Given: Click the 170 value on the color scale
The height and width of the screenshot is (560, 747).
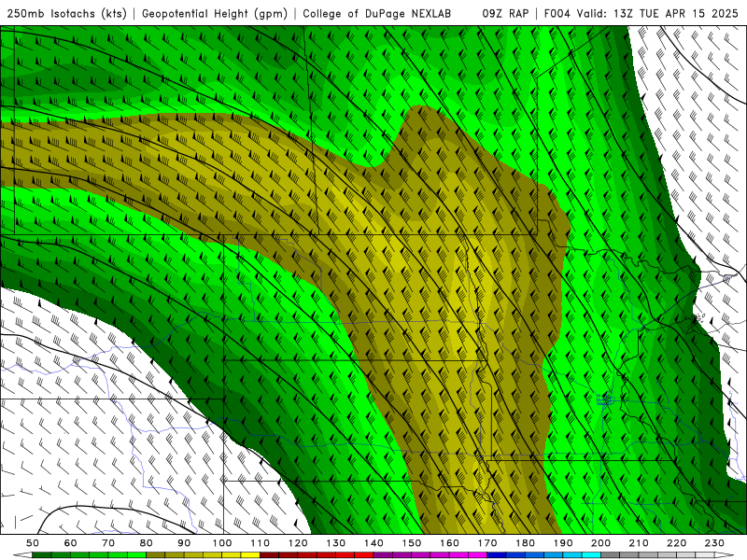Looking at the screenshot, I should pos(487,543).
